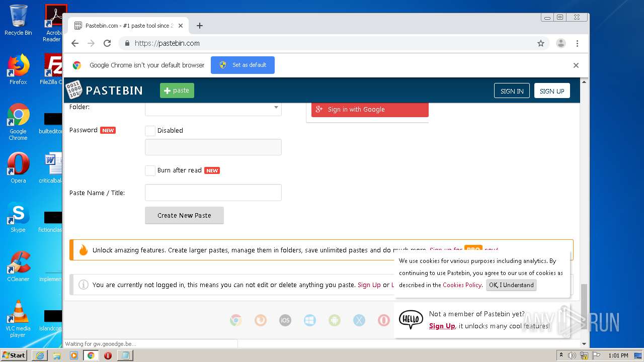The image size is (644, 362).
Task: Sign in with Google
Action: tap(370, 109)
